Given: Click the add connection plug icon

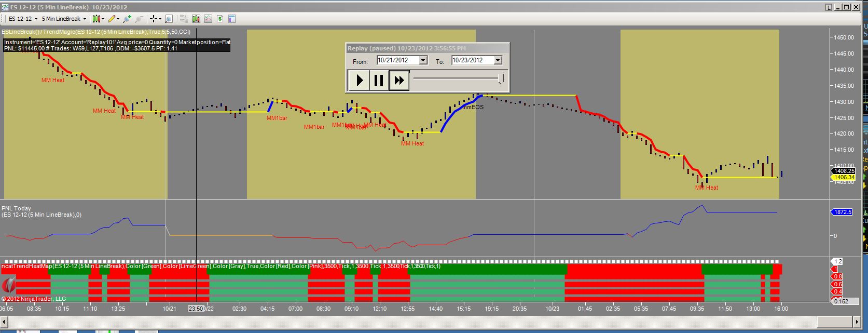Looking at the screenshot, I should [x=128, y=19].
